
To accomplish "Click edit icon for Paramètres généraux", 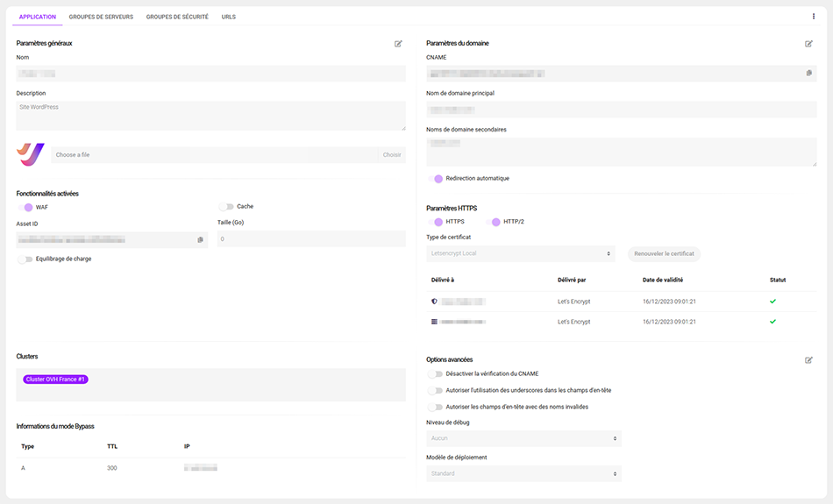I will point(398,43).
